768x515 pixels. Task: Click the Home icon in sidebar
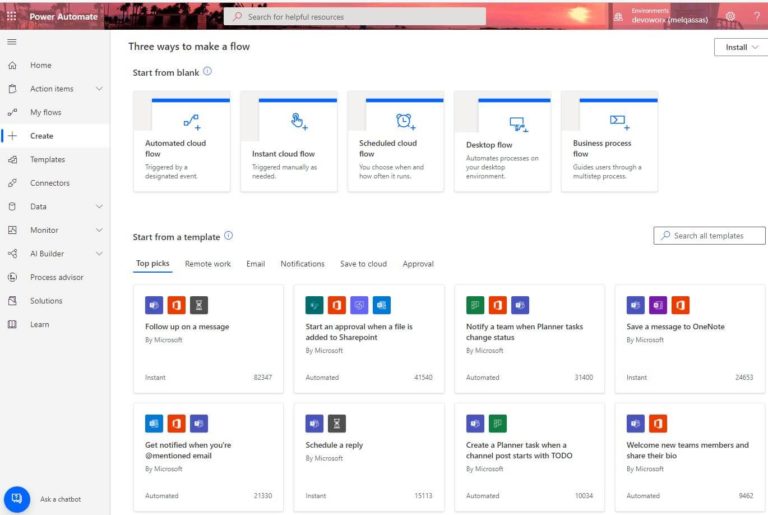click(x=13, y=65)
